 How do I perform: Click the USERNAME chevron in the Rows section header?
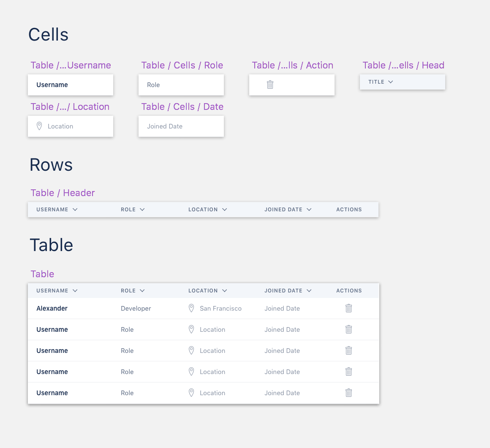[75, 209]
